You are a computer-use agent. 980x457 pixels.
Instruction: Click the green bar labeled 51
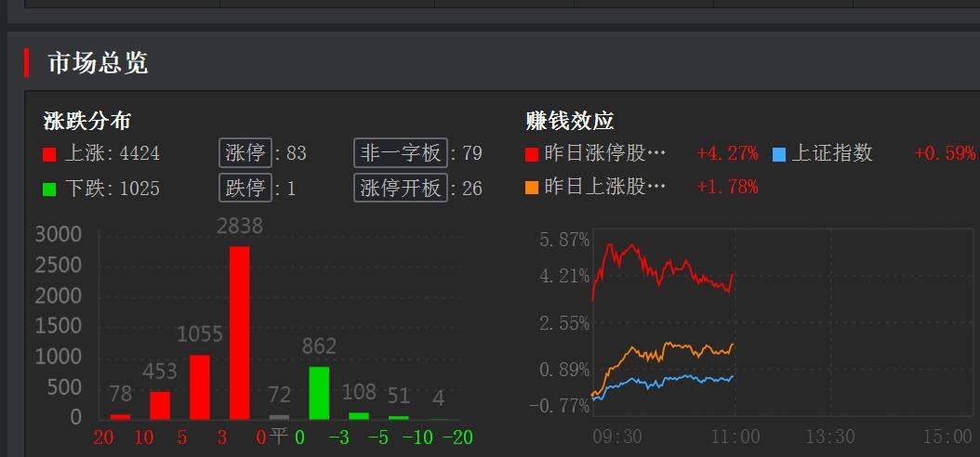point(399,418)
